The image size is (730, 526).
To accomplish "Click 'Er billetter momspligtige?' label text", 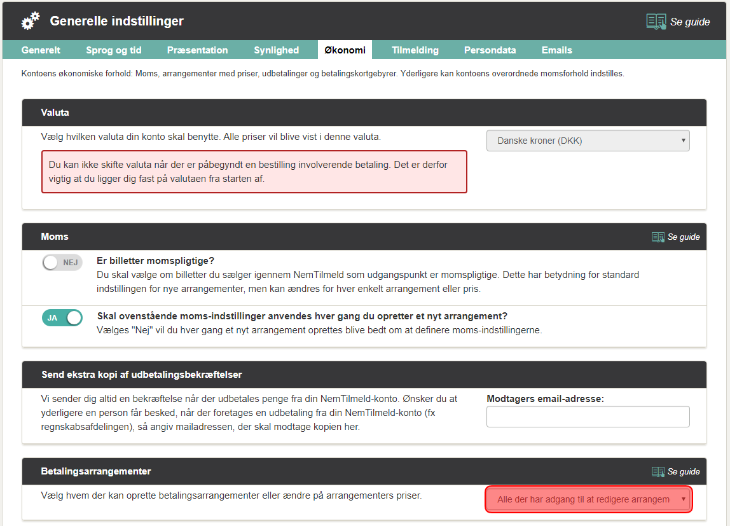I will coord(155,261).
